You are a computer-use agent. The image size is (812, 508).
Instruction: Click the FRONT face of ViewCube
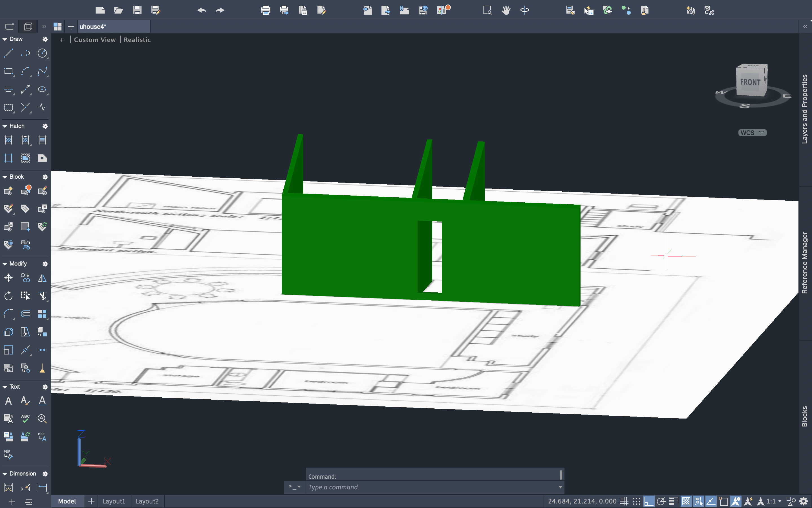(x=750, y=82)
